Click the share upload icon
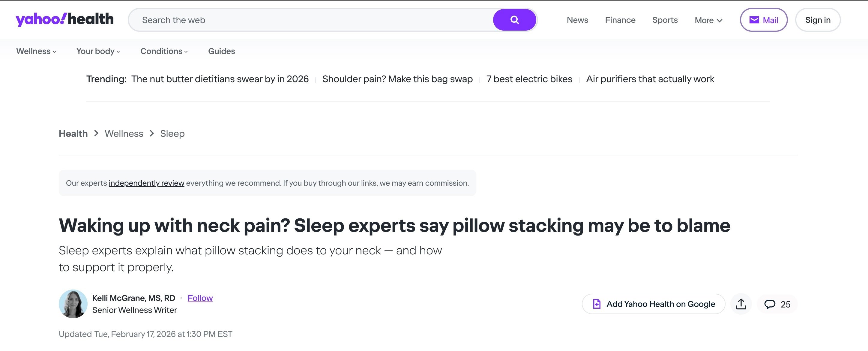The image size is (868, 351). 741,304
